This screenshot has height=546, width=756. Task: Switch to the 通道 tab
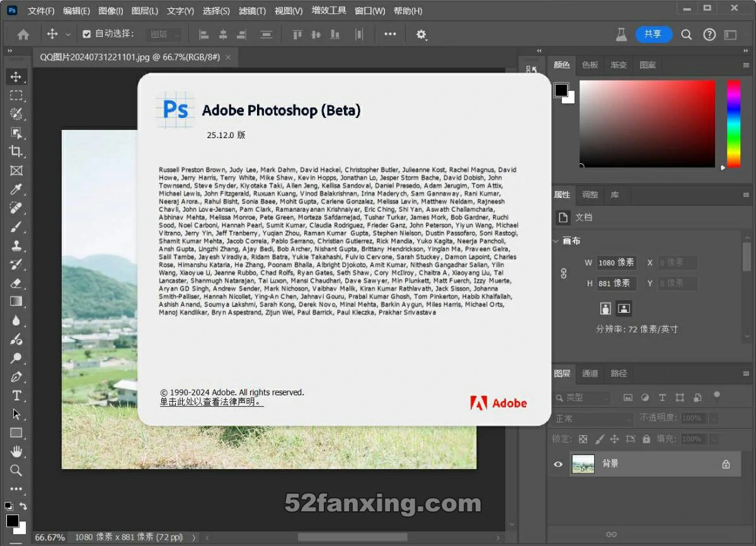tap(590, 373)
